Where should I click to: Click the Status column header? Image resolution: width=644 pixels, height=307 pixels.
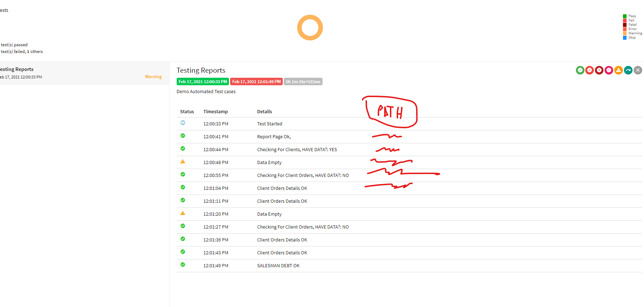187,112
